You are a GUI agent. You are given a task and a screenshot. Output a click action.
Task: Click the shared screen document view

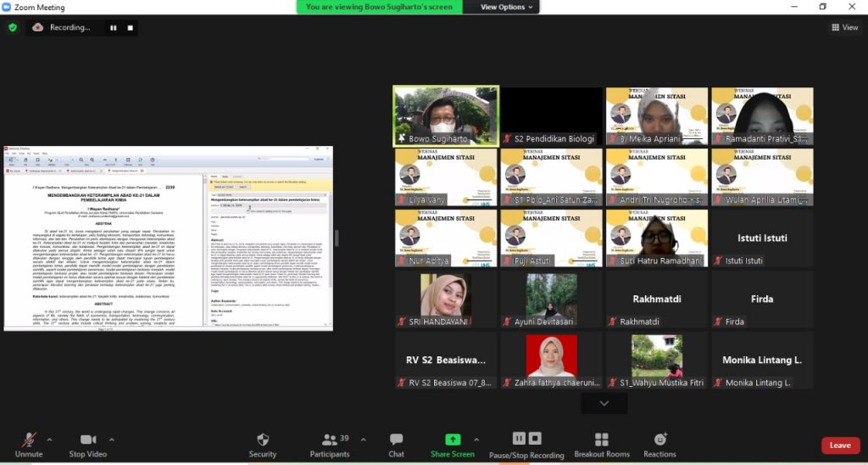(x=168, y=238)
